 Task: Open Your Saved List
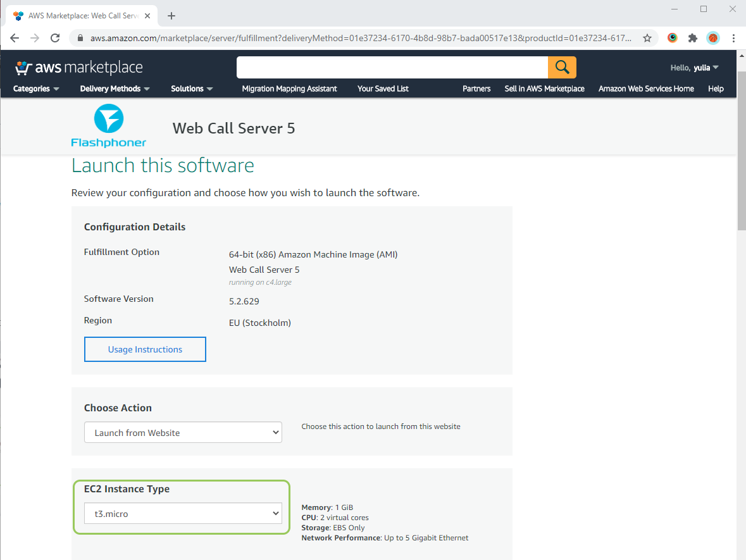click(x=383, y=89)
